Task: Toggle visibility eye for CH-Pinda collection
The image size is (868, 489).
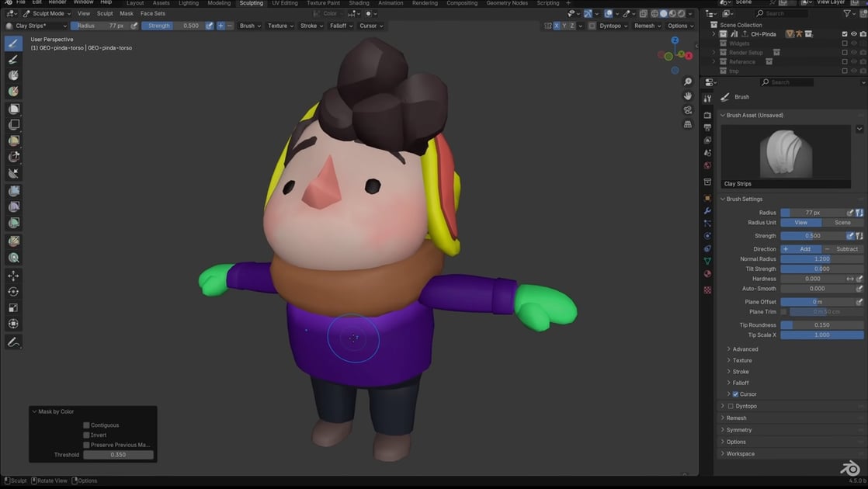Action: point(852,33)
